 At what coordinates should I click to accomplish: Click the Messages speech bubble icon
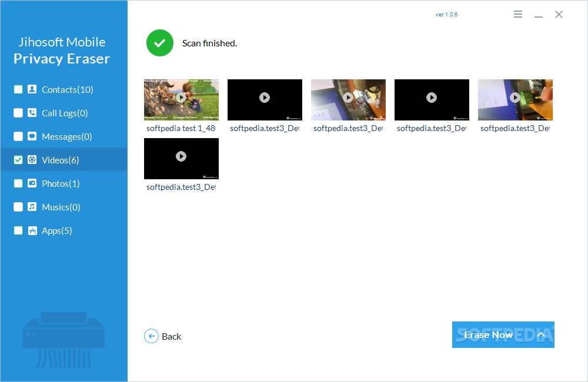tap(32, 136)
